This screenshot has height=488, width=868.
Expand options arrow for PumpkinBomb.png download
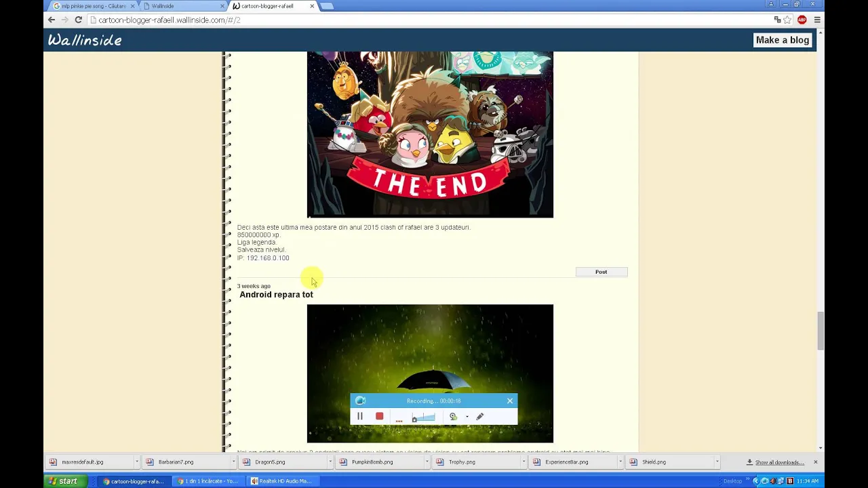(x=427, y=462)
